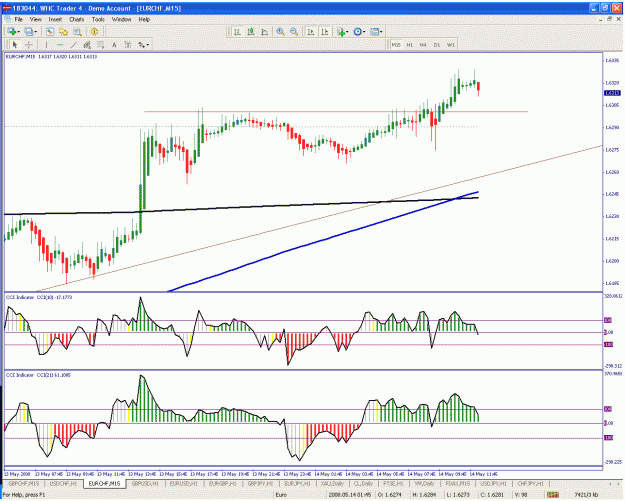Switch to the EURUSD,H1 chart tab
The height and width of the screenshot is (501, 625).
pos(183,483)
